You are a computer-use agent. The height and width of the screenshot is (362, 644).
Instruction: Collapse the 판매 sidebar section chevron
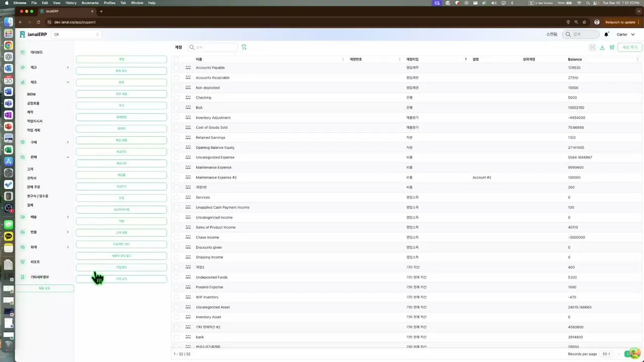(68, 157)
